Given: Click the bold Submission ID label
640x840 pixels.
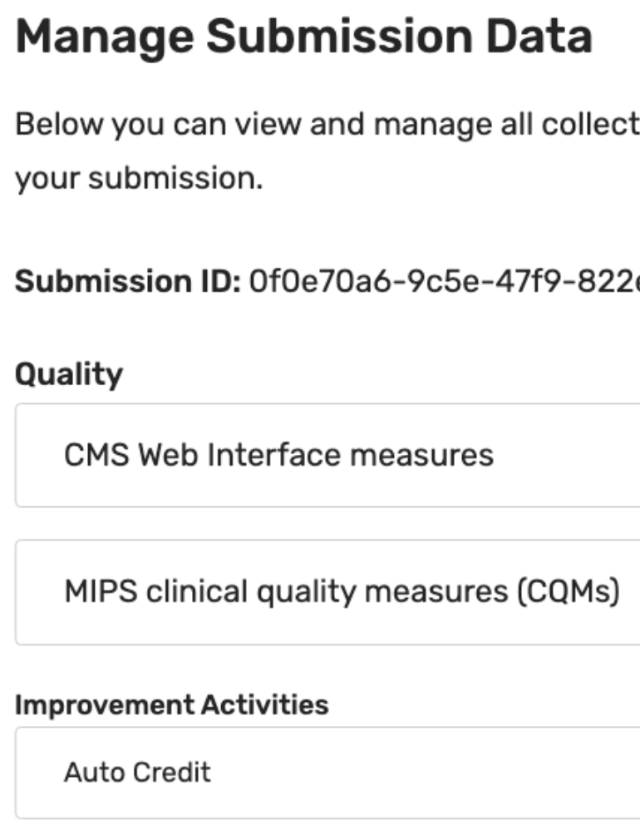Looking at the screenshot, I should tap(128, 283).
